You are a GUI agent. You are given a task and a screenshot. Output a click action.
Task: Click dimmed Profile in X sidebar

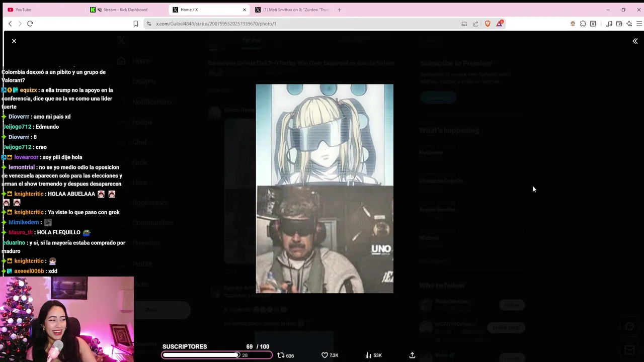142,263
